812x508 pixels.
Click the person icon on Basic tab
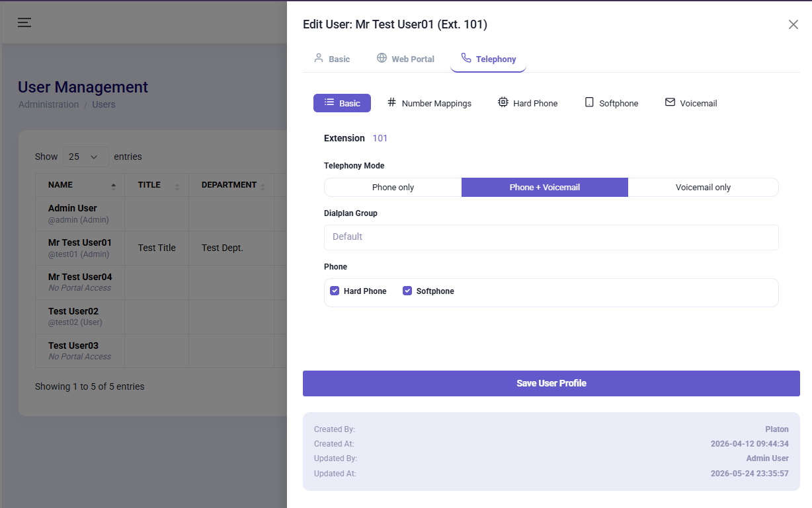click(319, 58)
